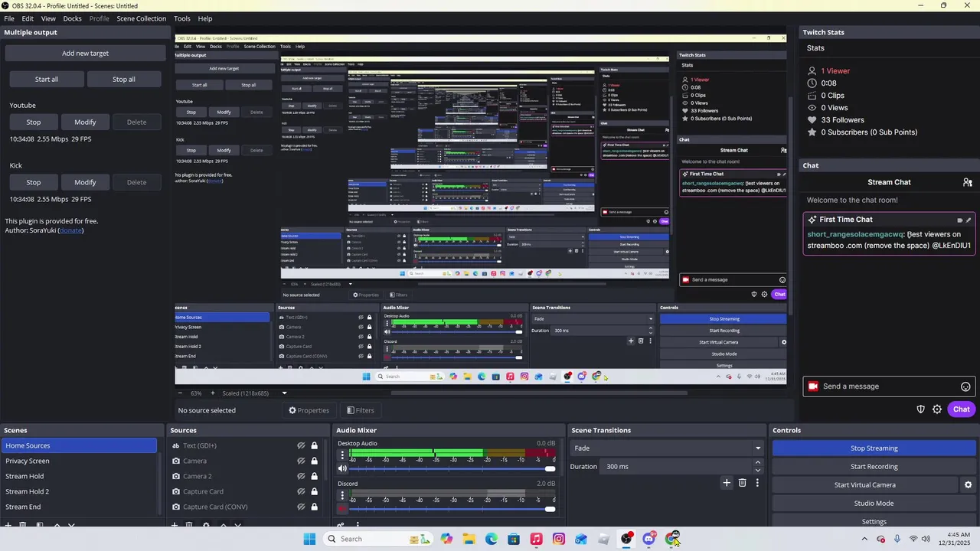Open File Explorer from the taskbar
Screen dimensions: 980x551
point(469,539)
